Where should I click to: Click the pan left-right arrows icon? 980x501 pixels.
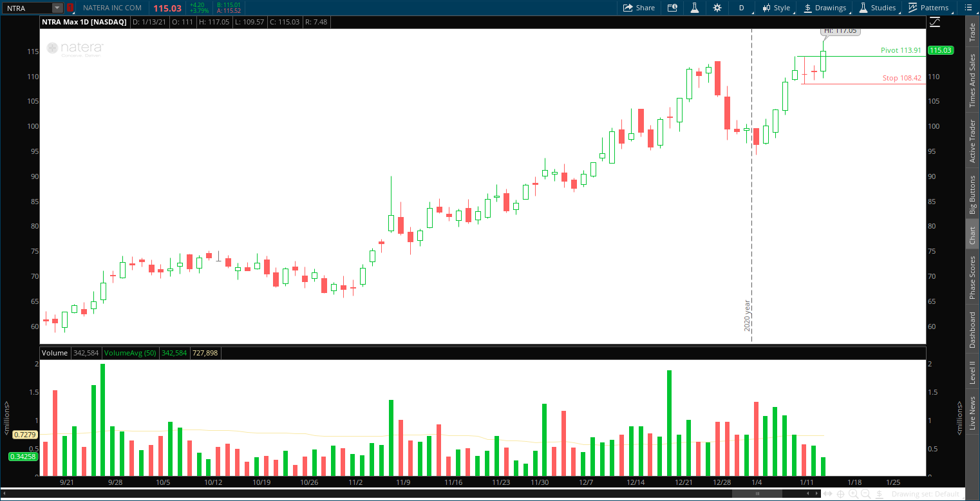click(x=829, y=494)
